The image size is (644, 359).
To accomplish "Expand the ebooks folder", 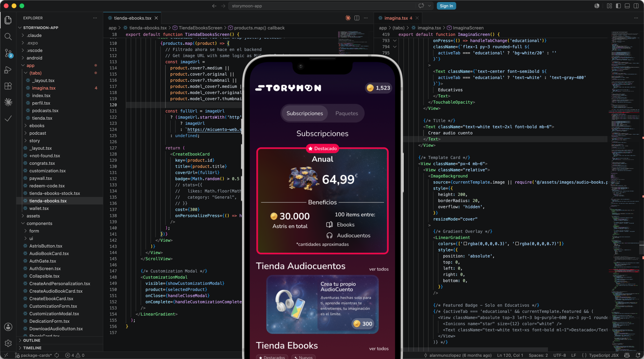I will (x=37, y=125).
